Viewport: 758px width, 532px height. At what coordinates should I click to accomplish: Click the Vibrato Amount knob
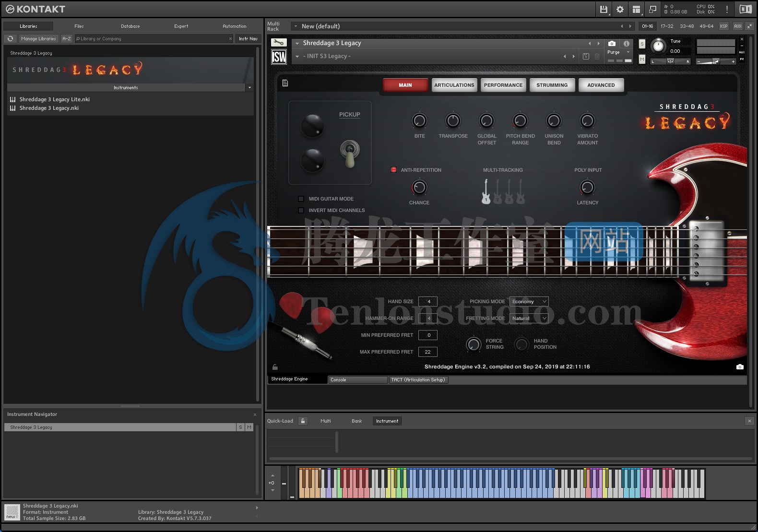[x=587, y=120]
